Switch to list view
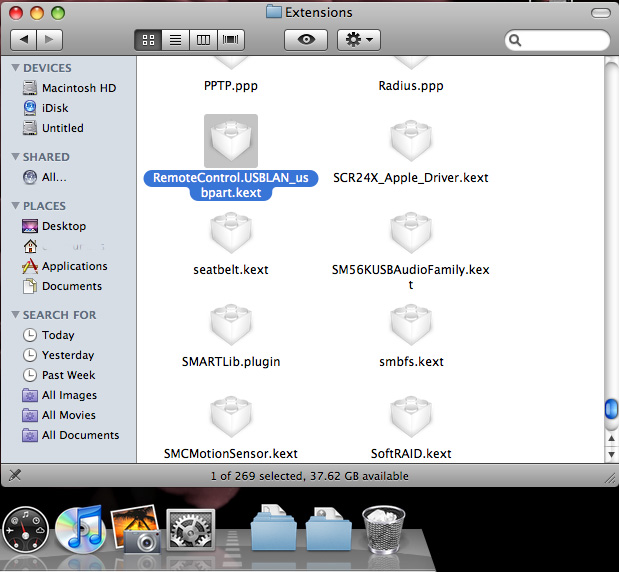Image resolution: width=619 pixels, height=572 pixels. 176,40
